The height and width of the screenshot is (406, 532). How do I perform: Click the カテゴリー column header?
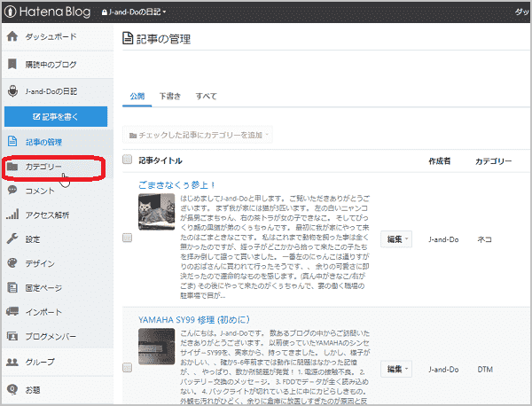click(493, 161)
